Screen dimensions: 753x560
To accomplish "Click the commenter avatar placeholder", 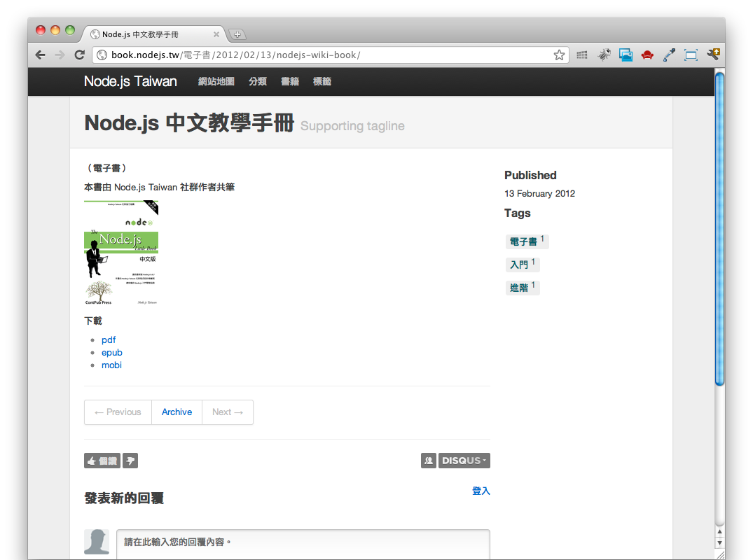I will click(97, 542).
